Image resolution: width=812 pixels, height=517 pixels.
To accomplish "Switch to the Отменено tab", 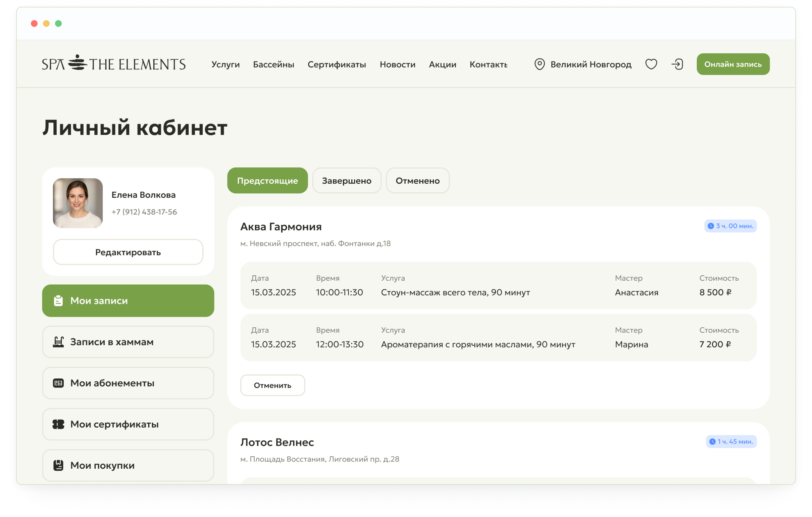I will (x=417, y=181).
